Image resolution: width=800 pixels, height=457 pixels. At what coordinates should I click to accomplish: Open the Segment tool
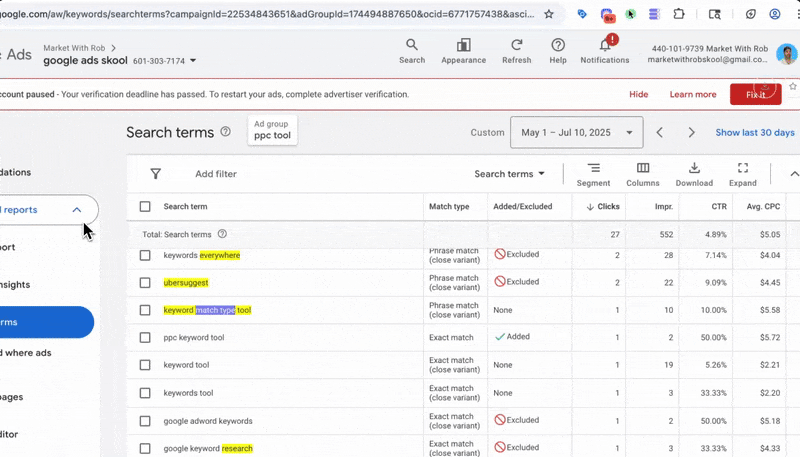pos(593,174)
